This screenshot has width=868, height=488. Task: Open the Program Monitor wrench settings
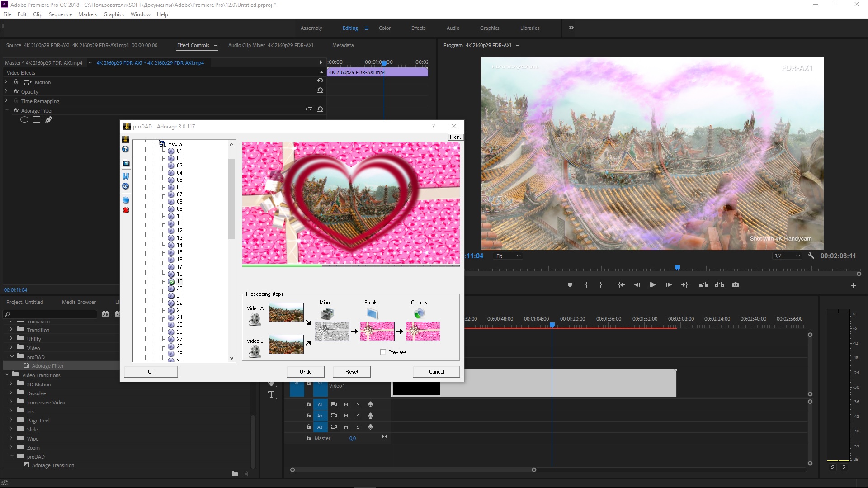811,256
